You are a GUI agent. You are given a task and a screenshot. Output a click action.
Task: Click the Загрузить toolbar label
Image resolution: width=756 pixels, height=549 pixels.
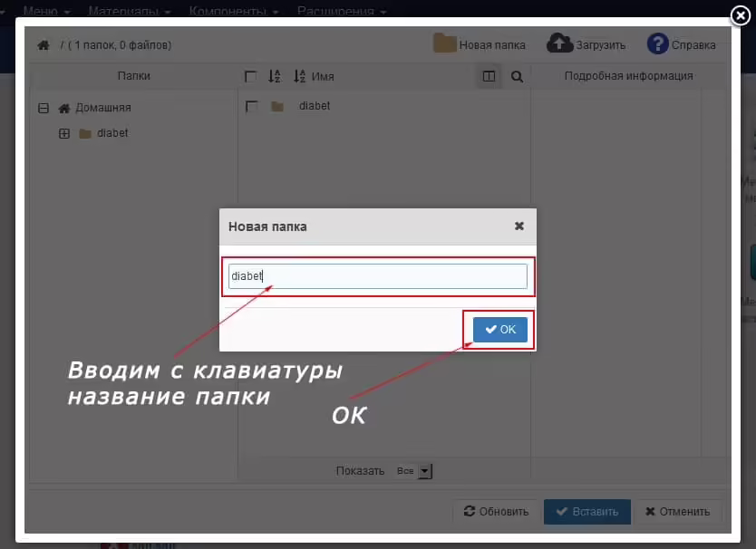point(600,45)
